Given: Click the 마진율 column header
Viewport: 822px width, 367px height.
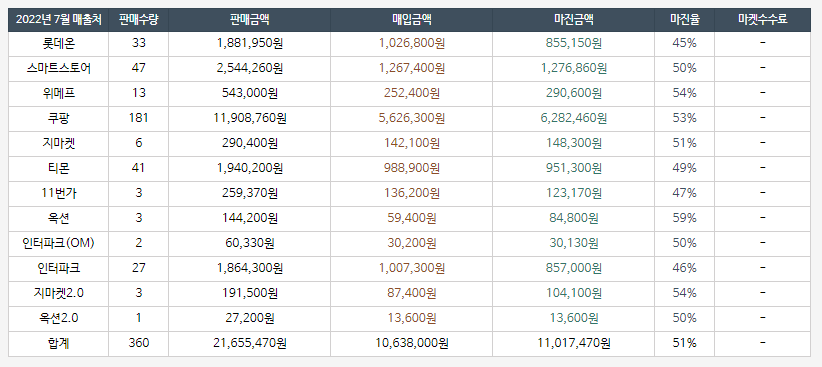Looking at the screenshot, I should (684, 20).
